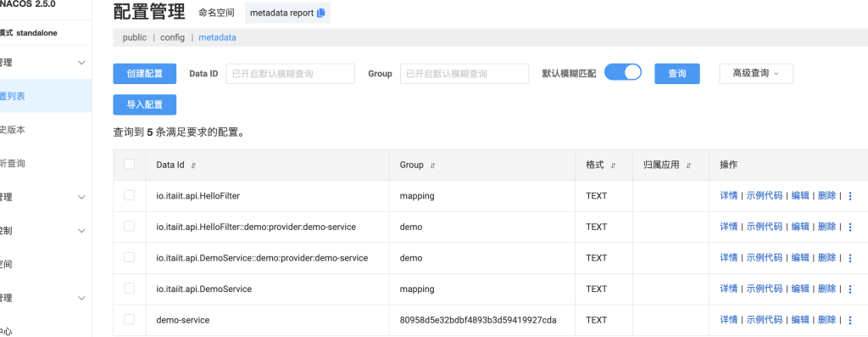
Task: Sort by 格式 column sort icon
Action: 613,166
